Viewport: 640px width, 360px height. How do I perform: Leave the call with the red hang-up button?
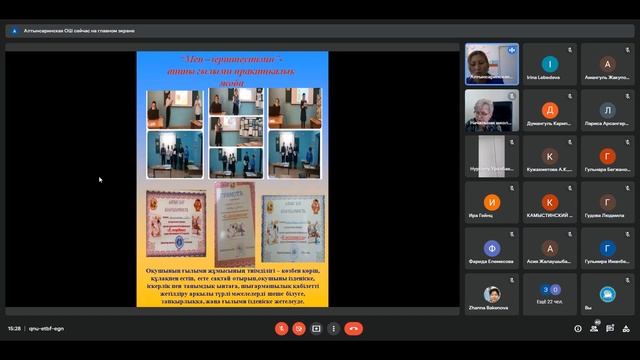[353, 329]
